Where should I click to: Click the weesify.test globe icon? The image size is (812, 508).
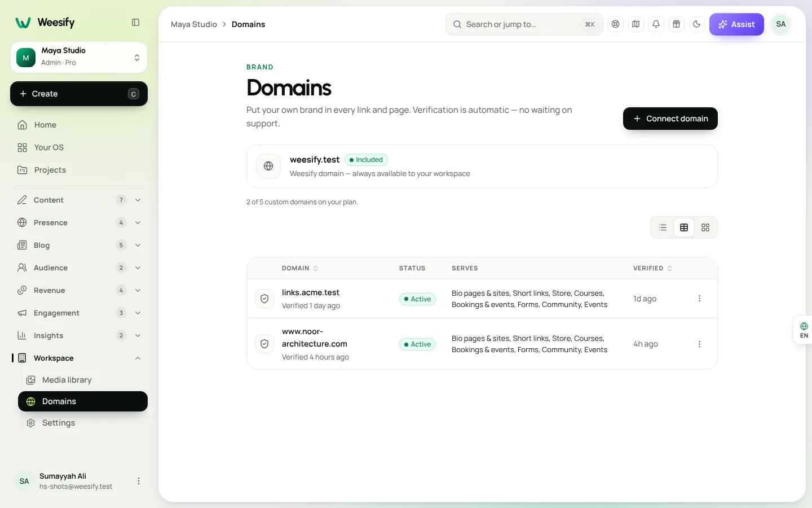268,166
